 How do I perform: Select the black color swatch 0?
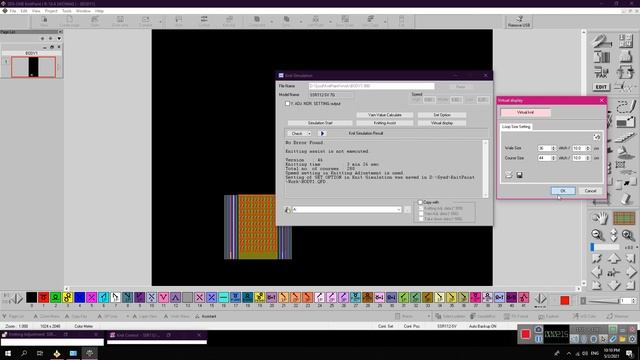coord(31,298)
